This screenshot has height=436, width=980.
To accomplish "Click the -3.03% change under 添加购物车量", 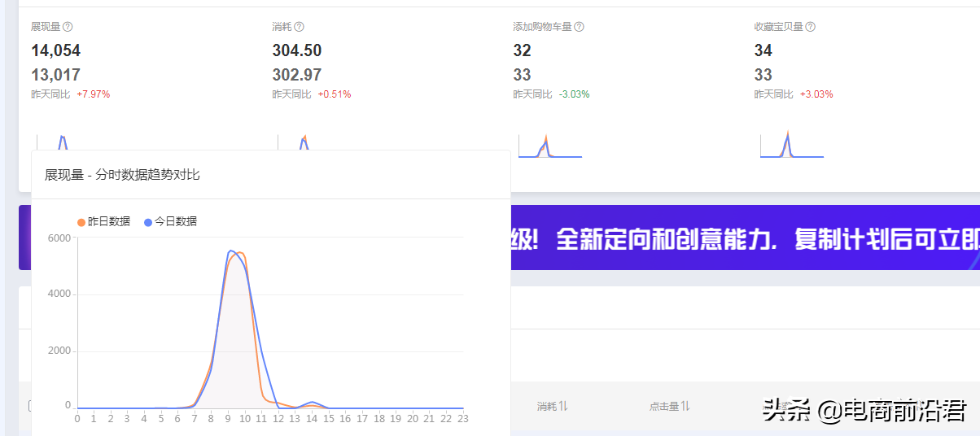I will [x=574, y=94].
